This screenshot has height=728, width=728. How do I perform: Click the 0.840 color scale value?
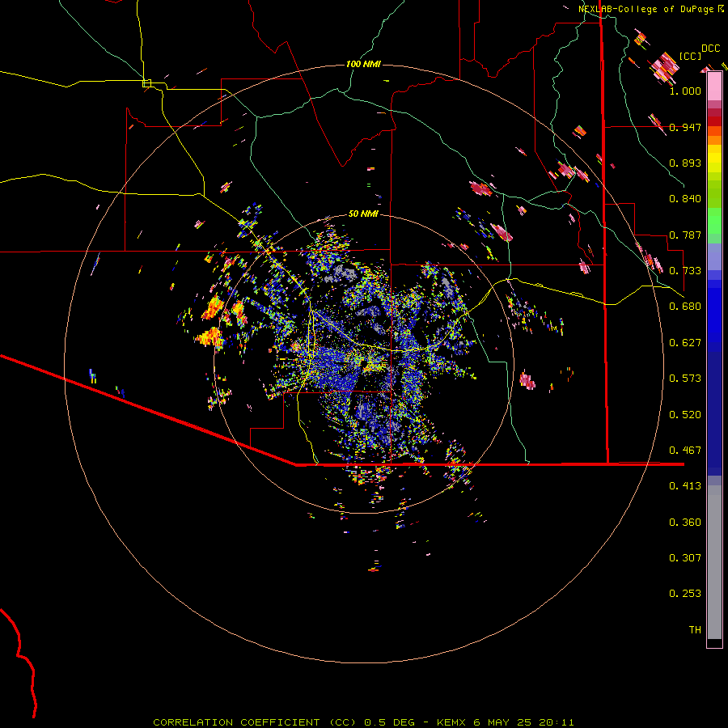point(685,199)
